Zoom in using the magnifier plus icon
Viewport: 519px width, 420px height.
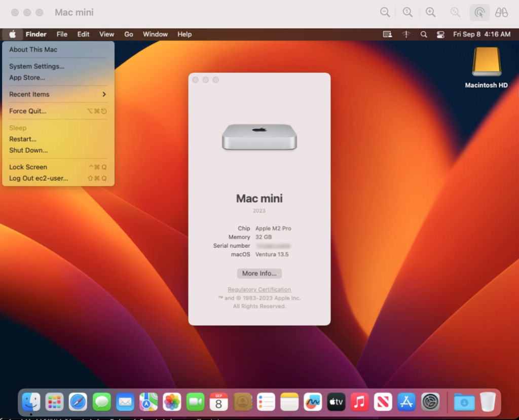[x=430, y=12]
